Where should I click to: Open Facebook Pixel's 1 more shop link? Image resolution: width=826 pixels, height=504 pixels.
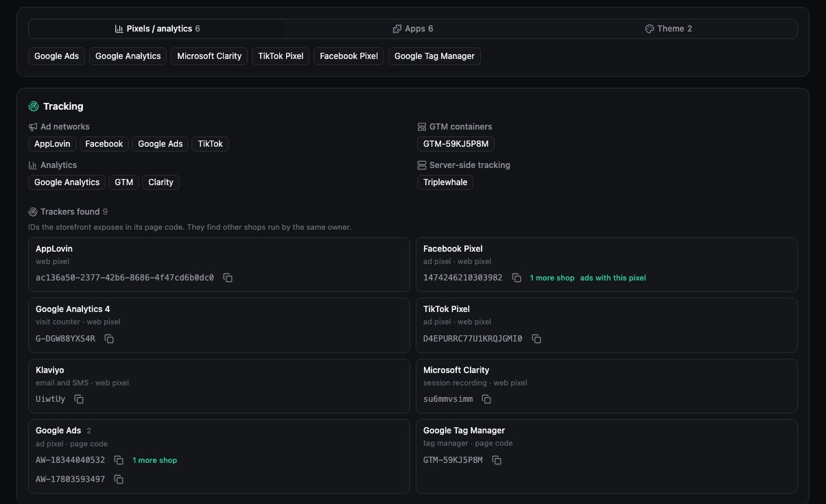[x=552, y=278]
